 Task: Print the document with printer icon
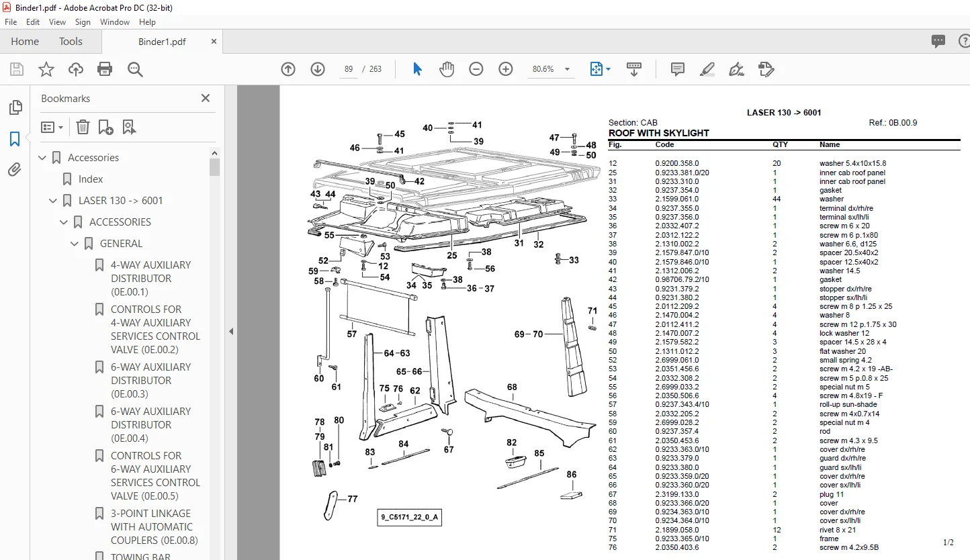click(x=105, y=69)
